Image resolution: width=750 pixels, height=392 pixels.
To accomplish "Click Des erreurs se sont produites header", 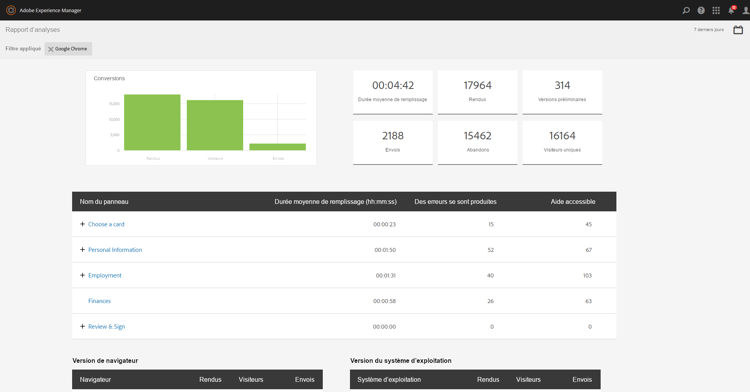I will tap(455, 202).
